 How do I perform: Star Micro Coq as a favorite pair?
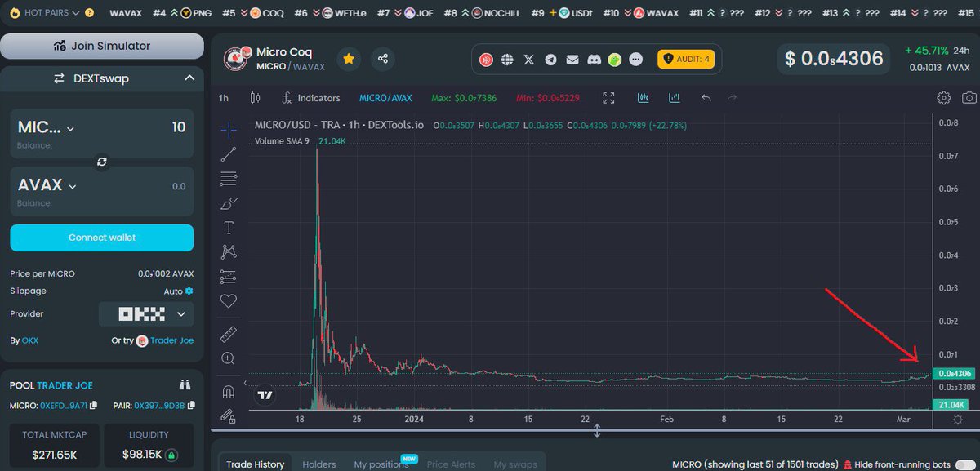[x=350, y=58]
